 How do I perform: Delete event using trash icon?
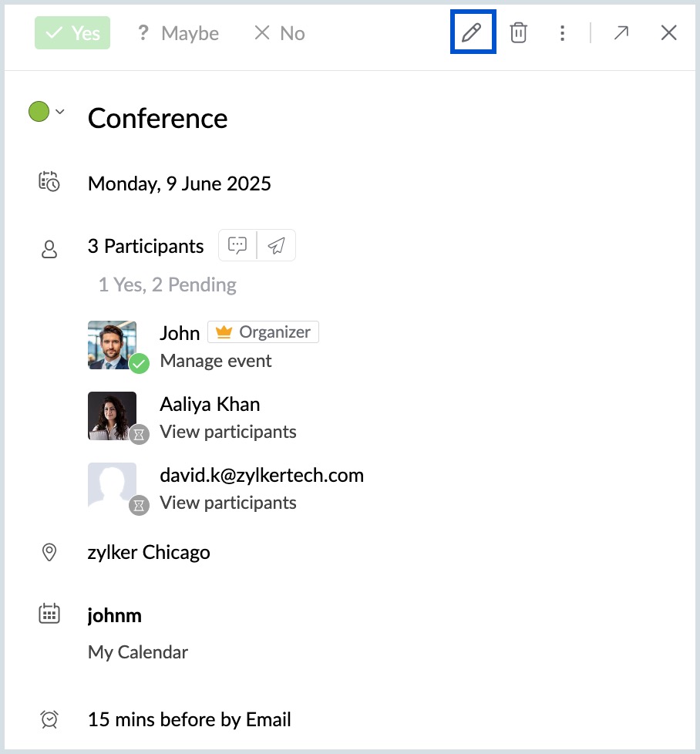[519, 32]
